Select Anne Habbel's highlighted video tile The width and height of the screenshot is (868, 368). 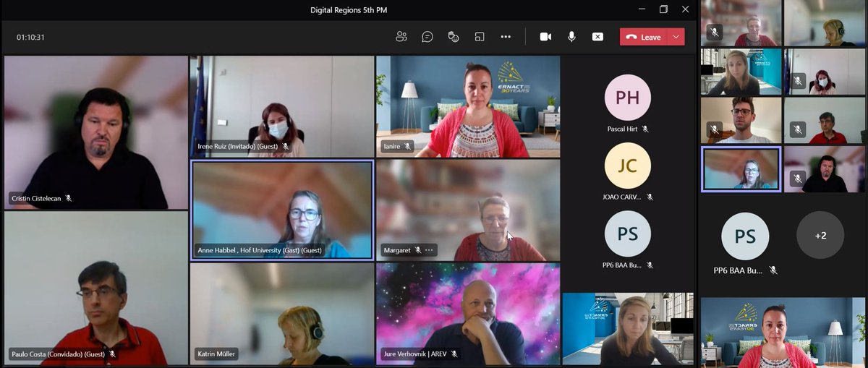point(281,210)
